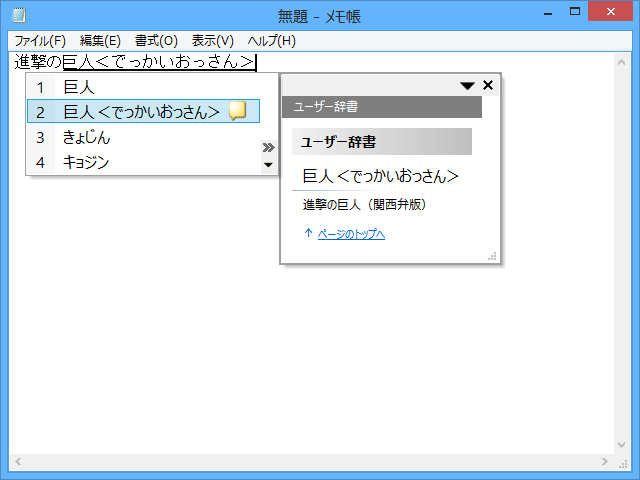Image resolution: width=640 pixels, height=480 pixels.
Task: Open the comment window dropdown triangle
Action: [467, 86]
